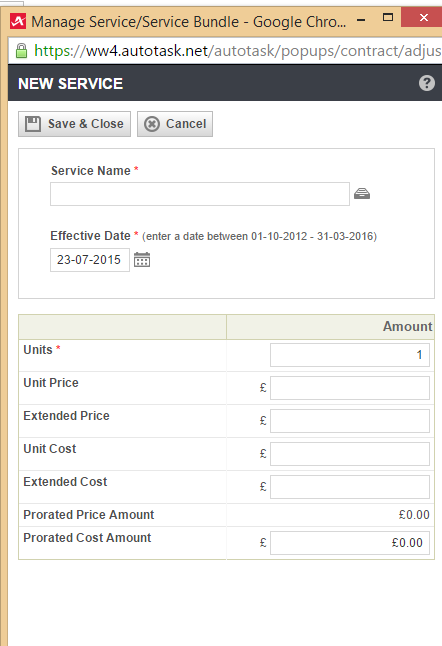Focus the Service Name text field
The width and height of the screenshot is (442, 646).
click(200, 194)
